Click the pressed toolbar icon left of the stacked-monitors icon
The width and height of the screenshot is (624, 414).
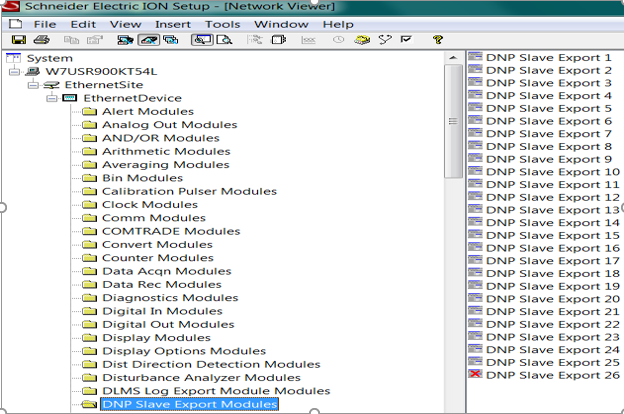[x=149, y=40]
